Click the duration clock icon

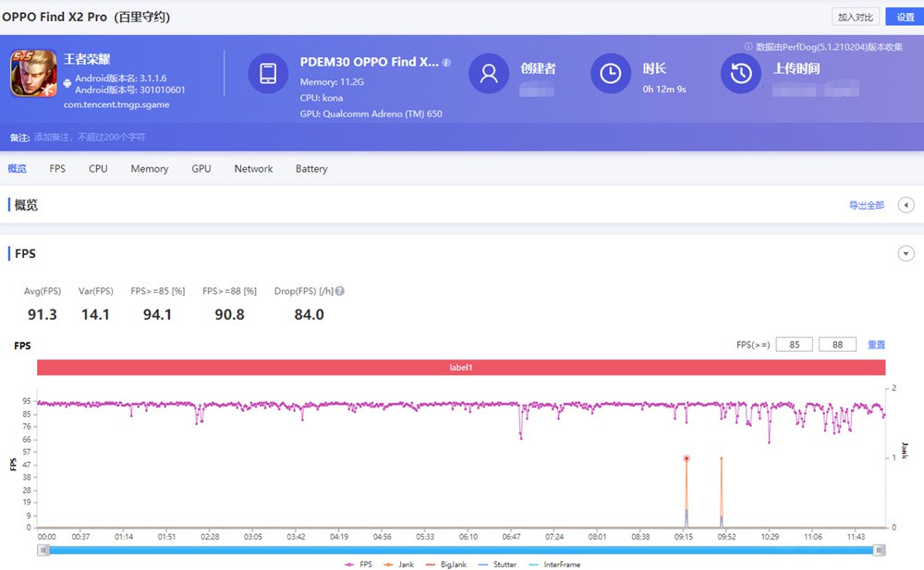coord(611,73)
